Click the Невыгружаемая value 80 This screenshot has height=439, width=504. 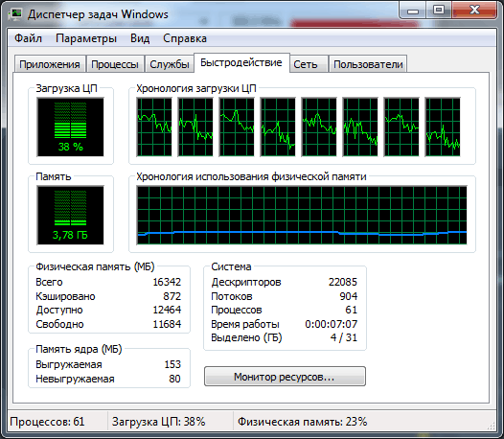point(174,379)
